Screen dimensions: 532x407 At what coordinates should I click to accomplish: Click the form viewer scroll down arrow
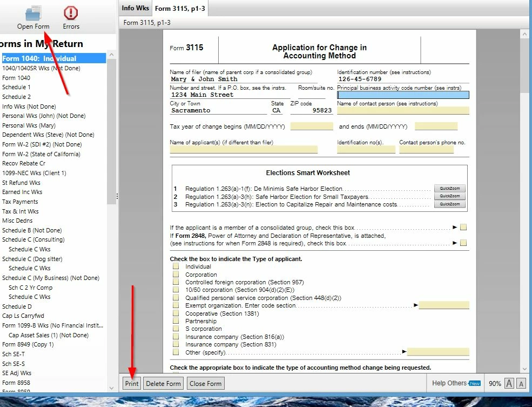coord(524,369)
